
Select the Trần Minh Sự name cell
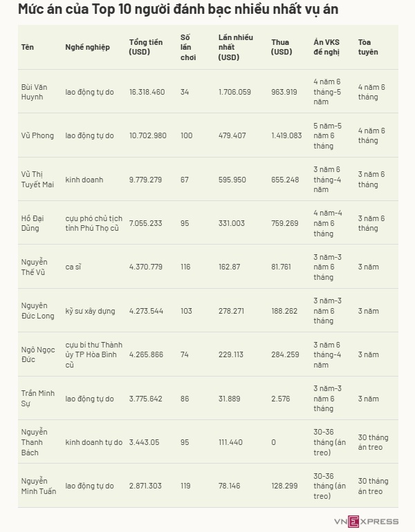[x=38, y=399]
